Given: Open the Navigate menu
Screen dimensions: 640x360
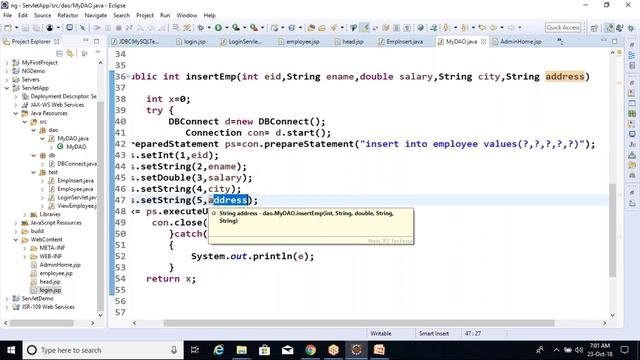Looking at the screenshot, I should tap(96, 15).
